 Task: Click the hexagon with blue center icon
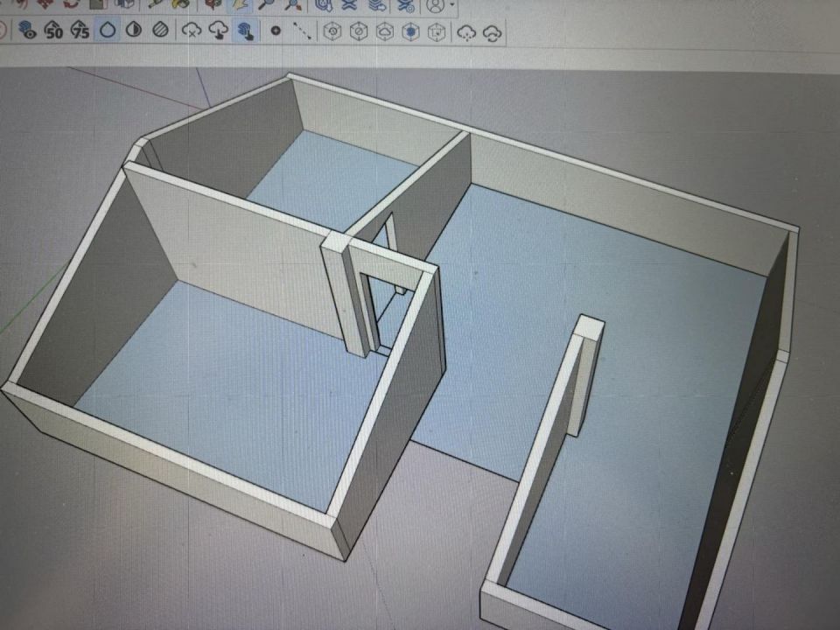[x=410, y=32]
